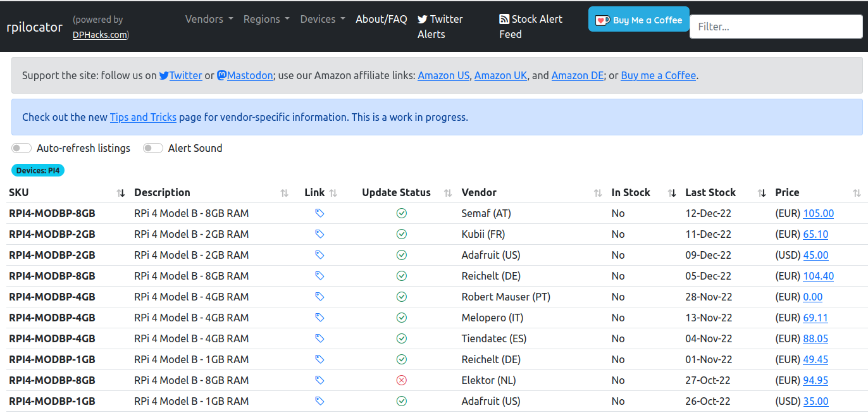Sort by In Stock using its sort arrows
The image size is (868, 415).
pos(672,193)
